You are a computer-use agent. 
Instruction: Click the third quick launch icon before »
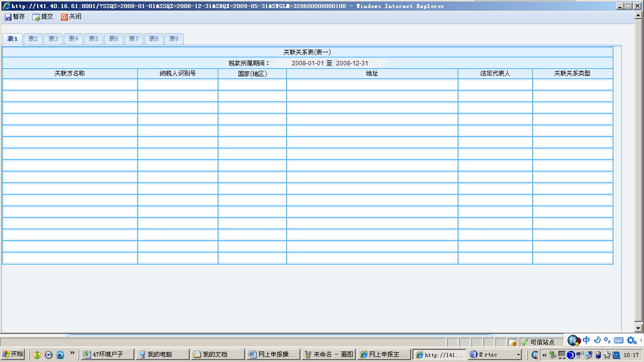pyautogui.click(x=60, y=355)
